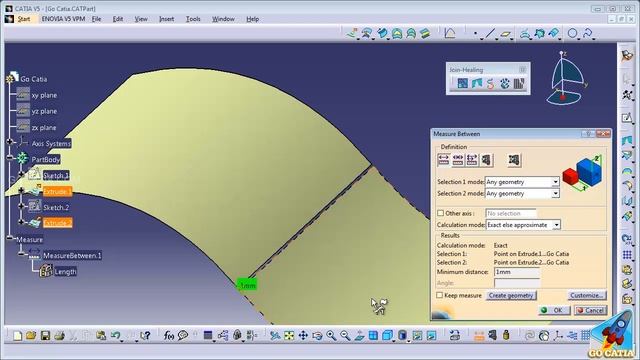Click the Save diskette icon
The width and height of the screenshot is (640, 360).
coord(45,336)
